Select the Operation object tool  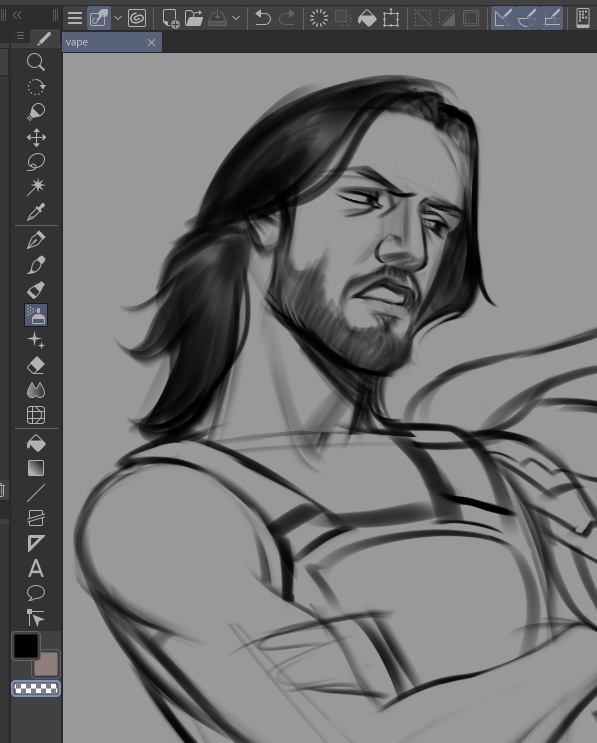[36, 112]
